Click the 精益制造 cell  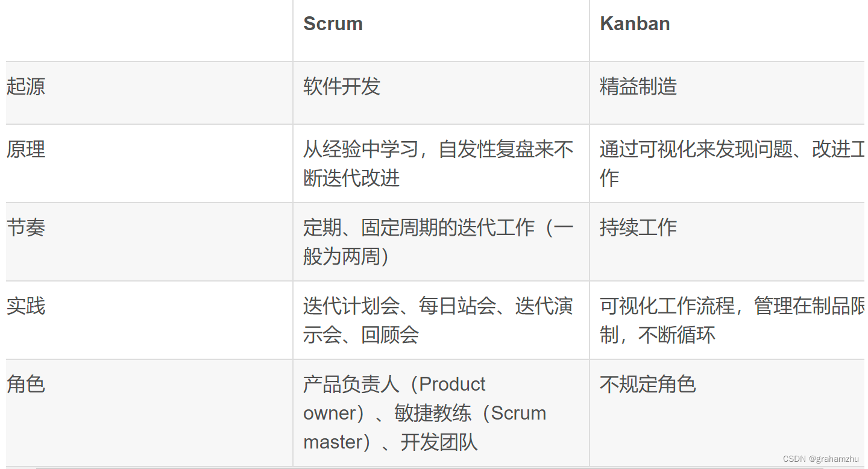(728, 93)
